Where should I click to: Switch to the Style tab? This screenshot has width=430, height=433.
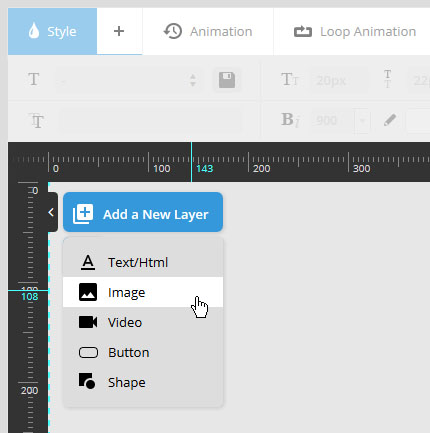pos(52,31)
